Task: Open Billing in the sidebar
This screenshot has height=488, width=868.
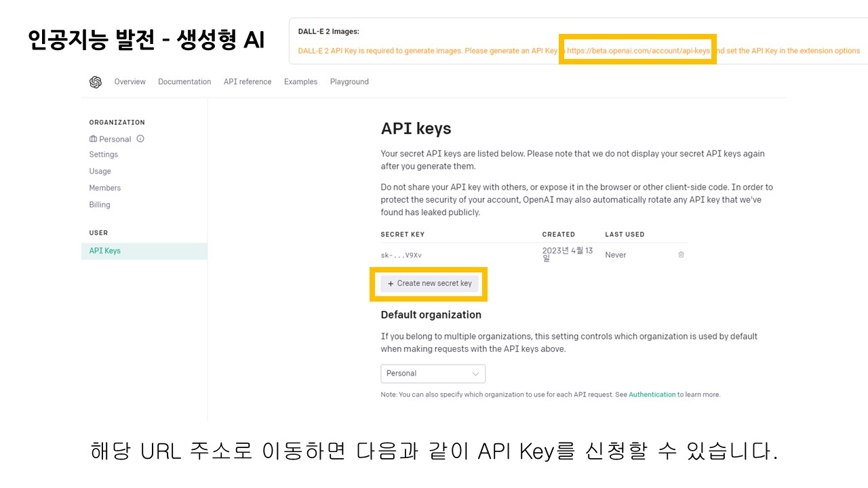Action: click(x=100, y=205)
